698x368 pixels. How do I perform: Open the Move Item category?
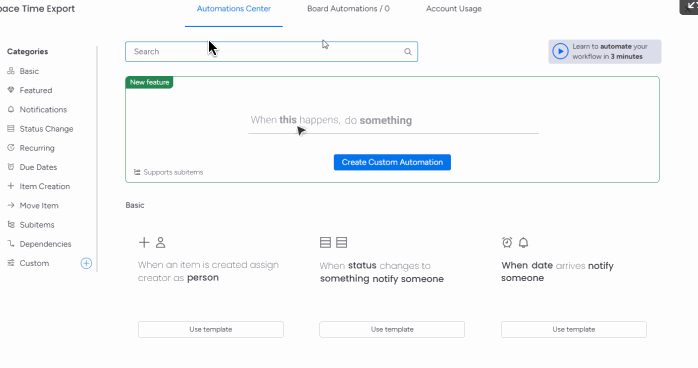coord(39,206)
